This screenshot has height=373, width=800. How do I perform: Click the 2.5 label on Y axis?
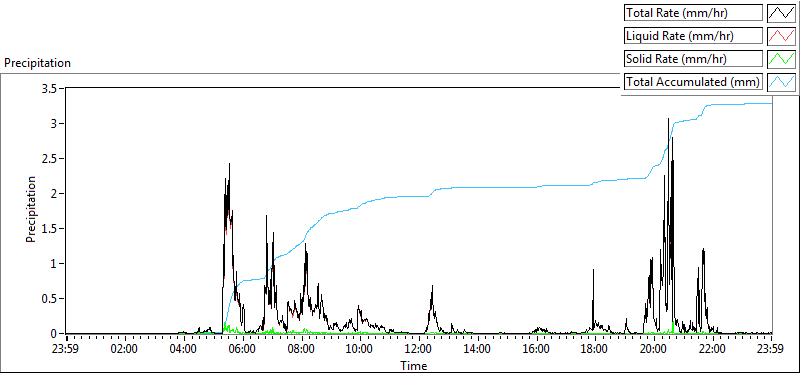[x=51, y=158]
